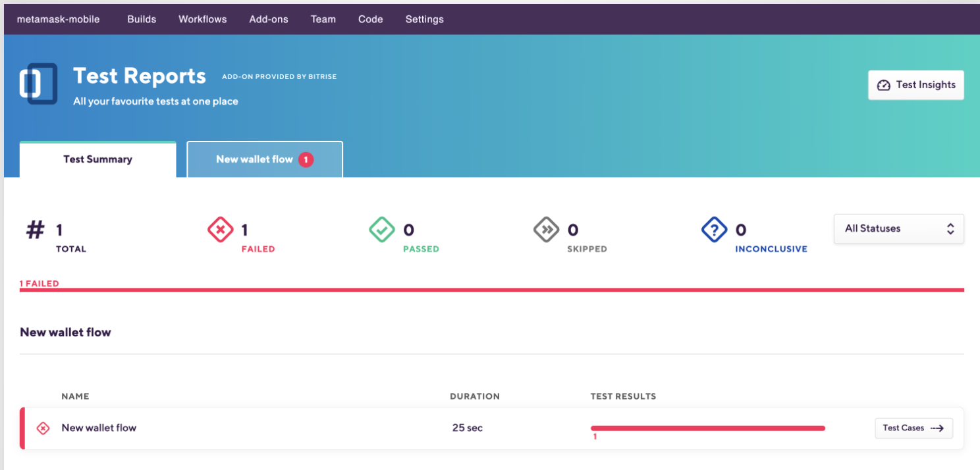Viewport: 980px width, 470px height.
Task: Click the FAILED count label
Action: [258, 249]
